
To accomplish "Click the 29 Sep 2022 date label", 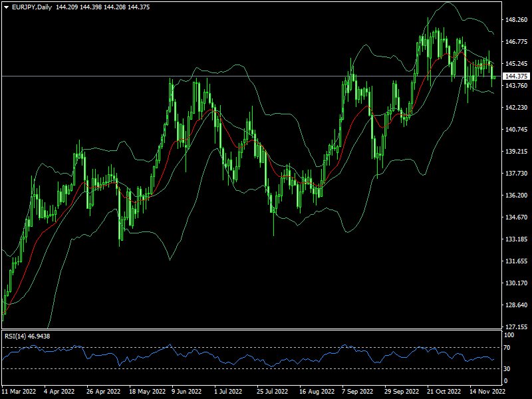I will (402, 392).
